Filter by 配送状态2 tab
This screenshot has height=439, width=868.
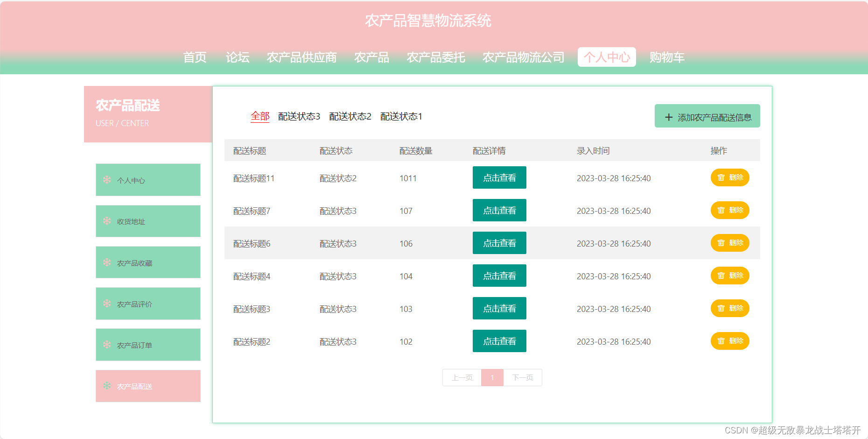pos(350,116)
